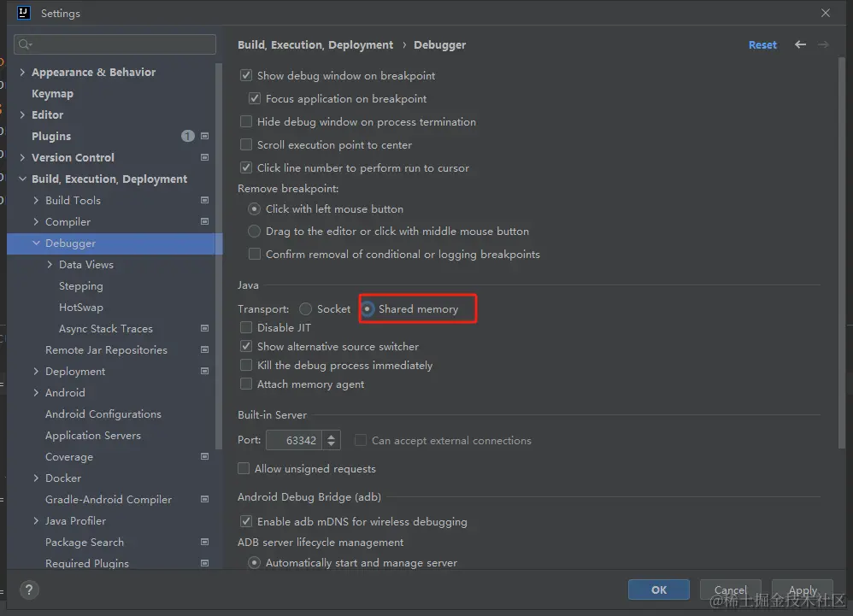Click the project-level icon beside Plugins

pos(204,136)
